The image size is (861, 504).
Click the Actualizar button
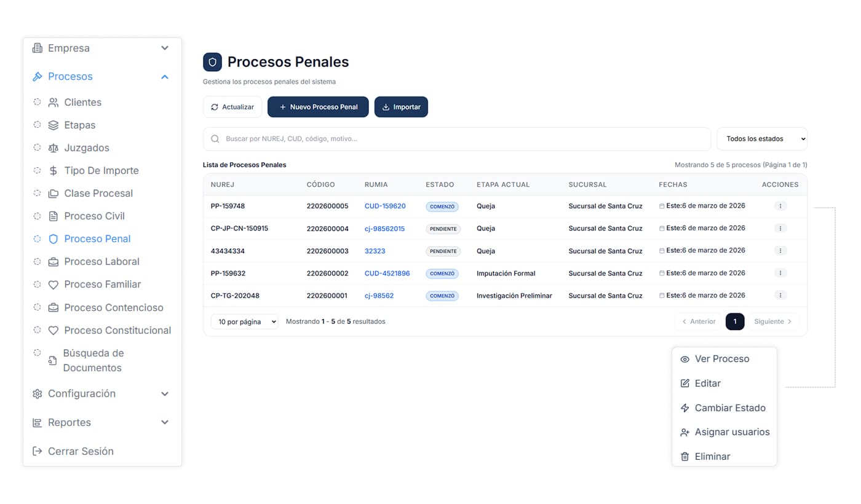click(x=232, y=107)
